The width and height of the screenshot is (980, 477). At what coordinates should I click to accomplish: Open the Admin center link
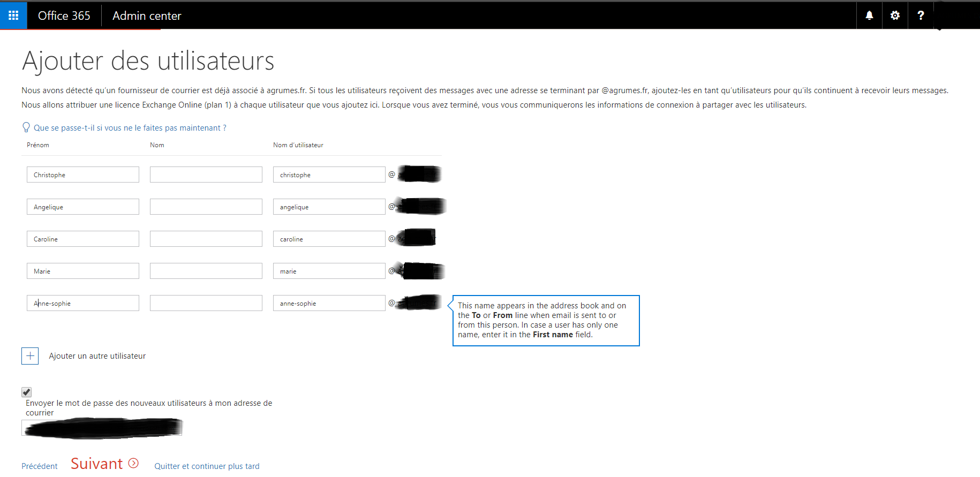(x=147, y=16)
